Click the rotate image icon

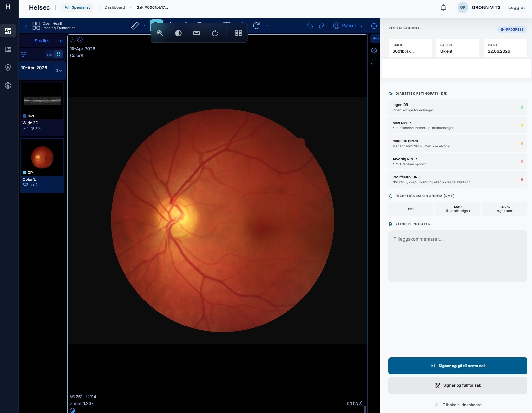click(x=215, y=33)
